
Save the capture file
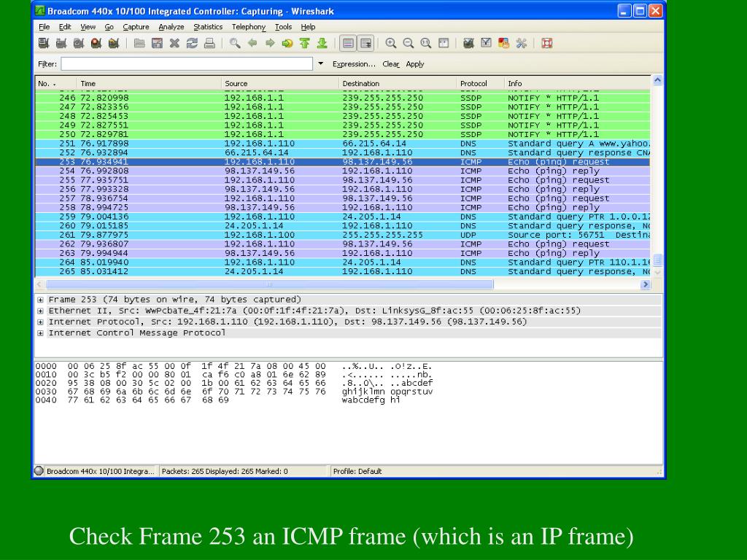click(x=157, y=43)
